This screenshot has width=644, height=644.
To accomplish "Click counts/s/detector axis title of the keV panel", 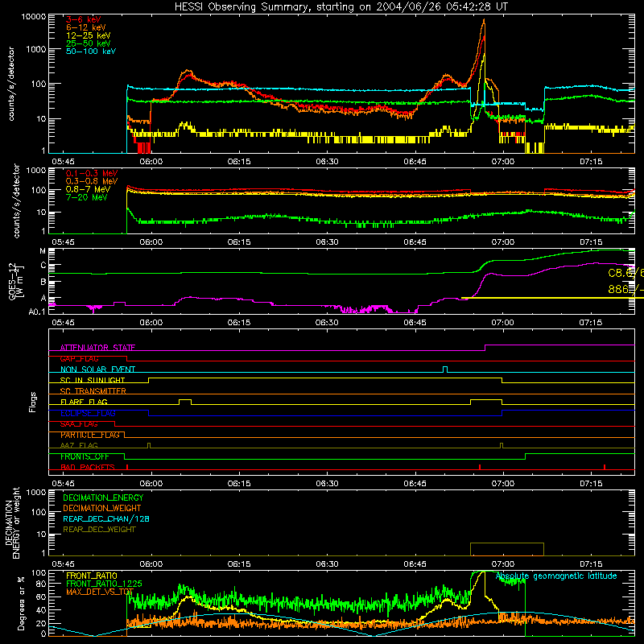I will pyautogui.click(x=11, y=84).
